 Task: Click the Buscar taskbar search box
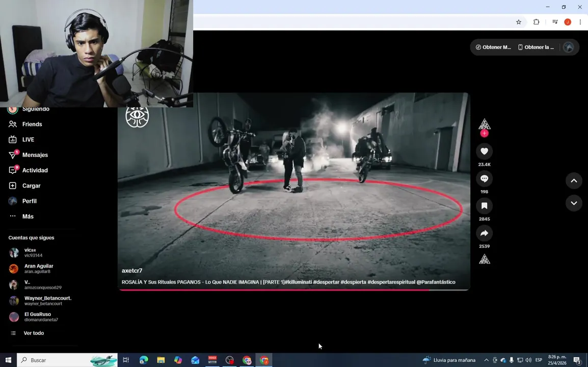(x=67, y=360)
